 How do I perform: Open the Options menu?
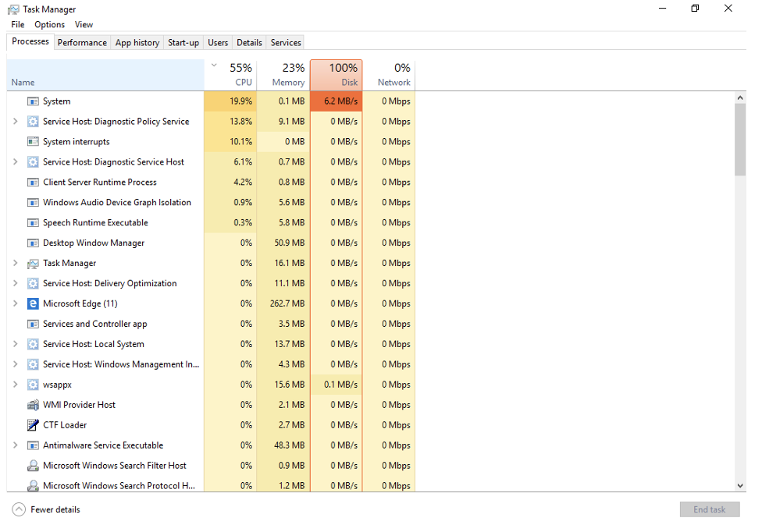coord(49,24)
